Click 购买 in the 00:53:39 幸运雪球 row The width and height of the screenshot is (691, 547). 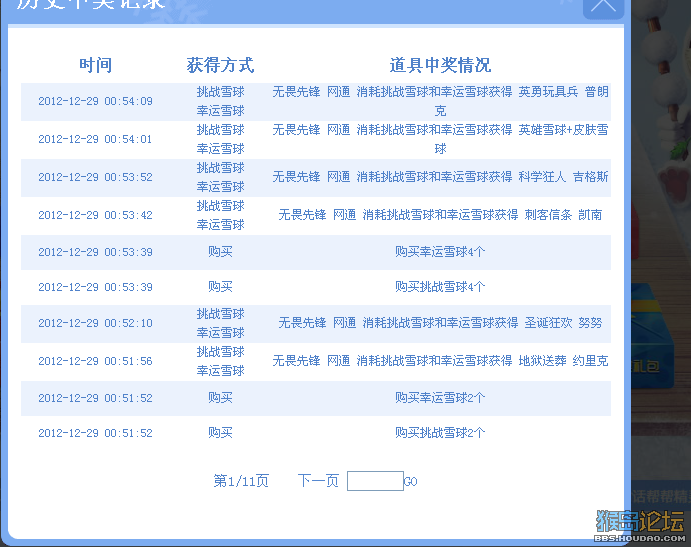220,252
